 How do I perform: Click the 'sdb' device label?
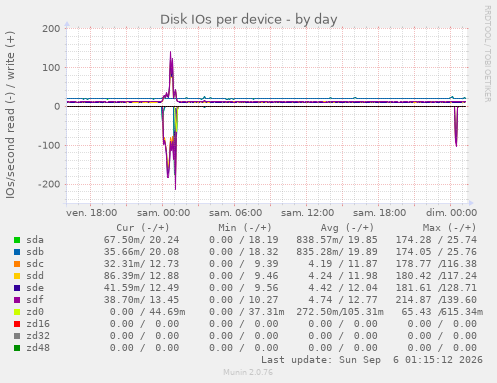[x=35, y=252]
